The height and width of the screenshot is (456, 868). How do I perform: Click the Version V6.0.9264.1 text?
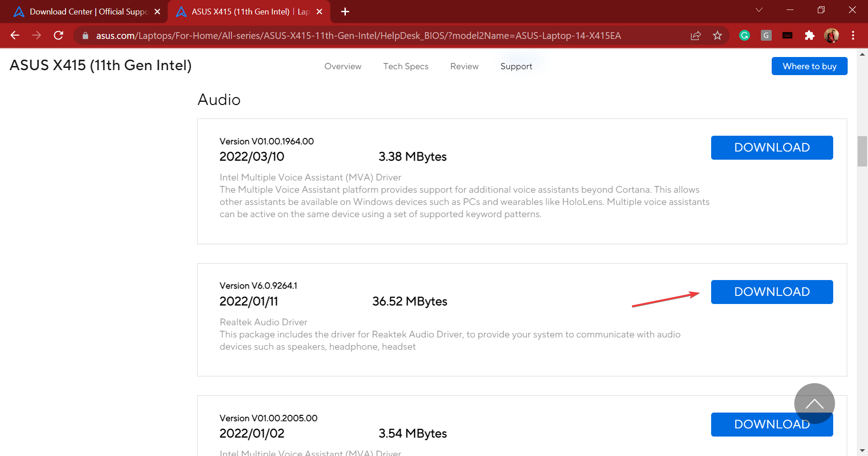pyautogui.click(x=258, y=286)
